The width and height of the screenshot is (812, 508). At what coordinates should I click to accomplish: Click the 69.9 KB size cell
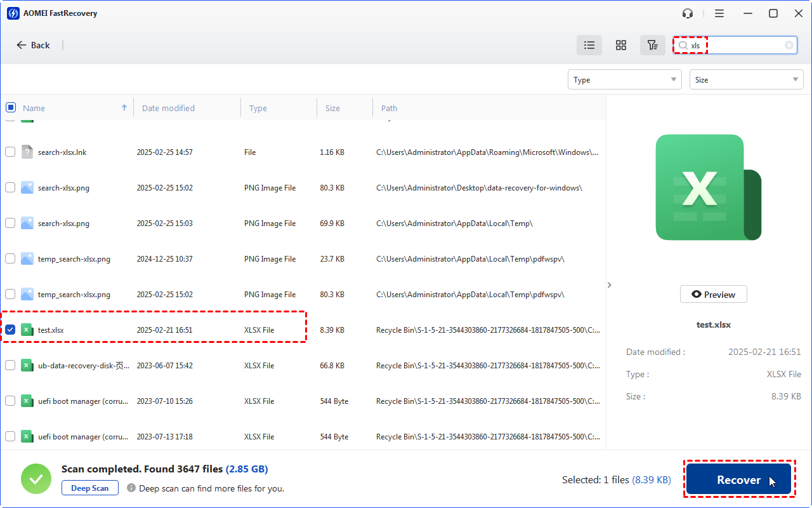[332, 224]
